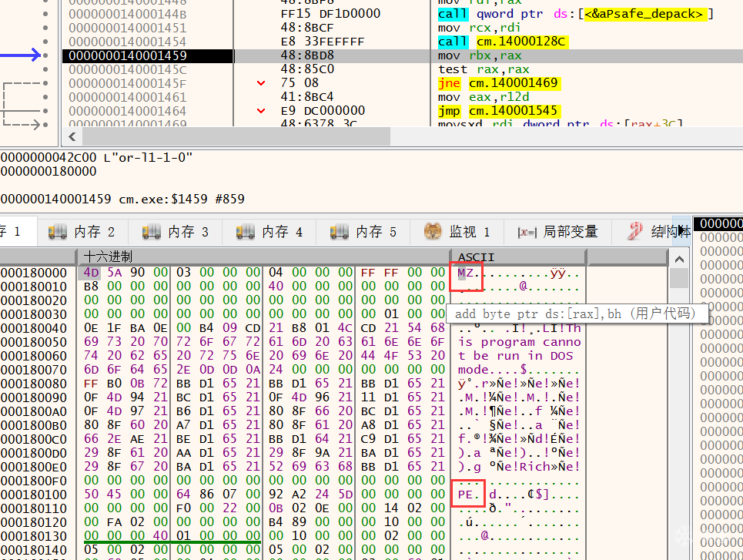The height and width of the screenshot is (560, 743).
Task: Open the 结构体 tab
Action: pos(652,232)
